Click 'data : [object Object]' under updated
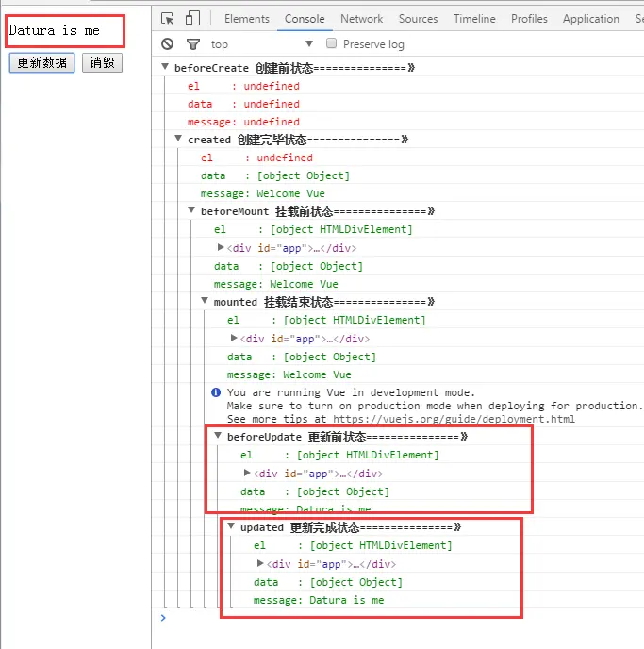The height and width of the screenshot is (649, 644). pyautogui.click(x=328, y=582)
